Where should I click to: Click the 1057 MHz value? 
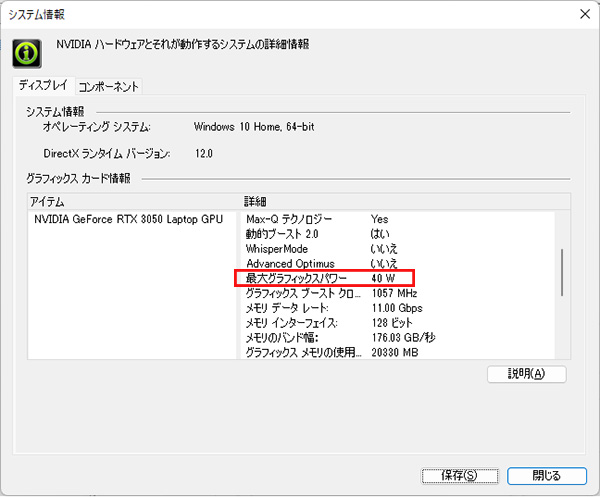[394, 293]
